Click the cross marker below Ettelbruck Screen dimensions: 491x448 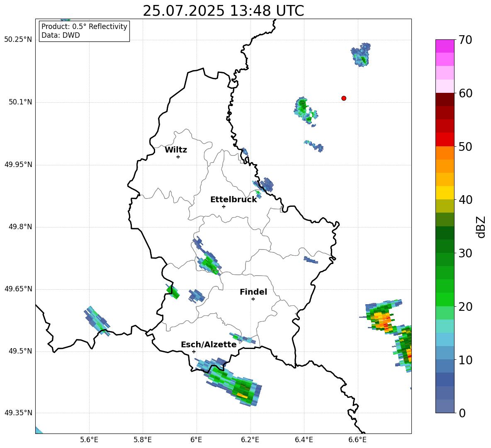[224, 206]
